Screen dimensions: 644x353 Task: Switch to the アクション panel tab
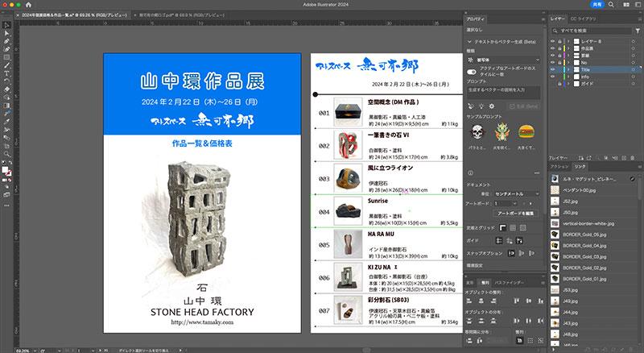(559, 166)
